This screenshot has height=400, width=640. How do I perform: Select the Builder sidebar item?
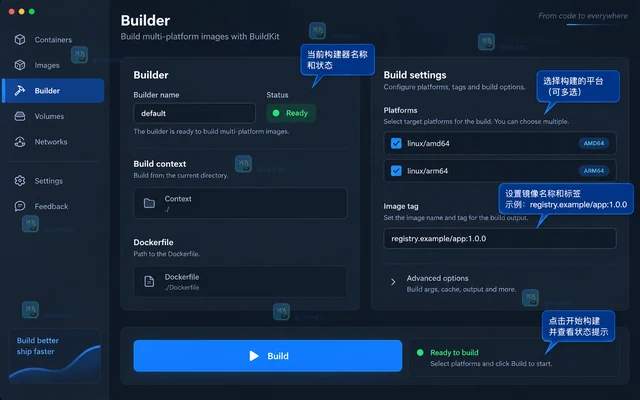click(53, 91)
